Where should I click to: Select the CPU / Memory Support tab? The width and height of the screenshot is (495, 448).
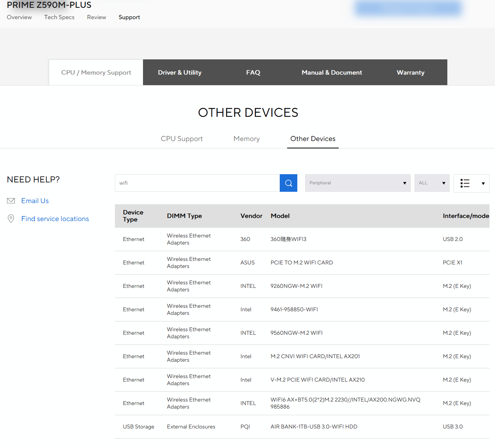point(96,73)
